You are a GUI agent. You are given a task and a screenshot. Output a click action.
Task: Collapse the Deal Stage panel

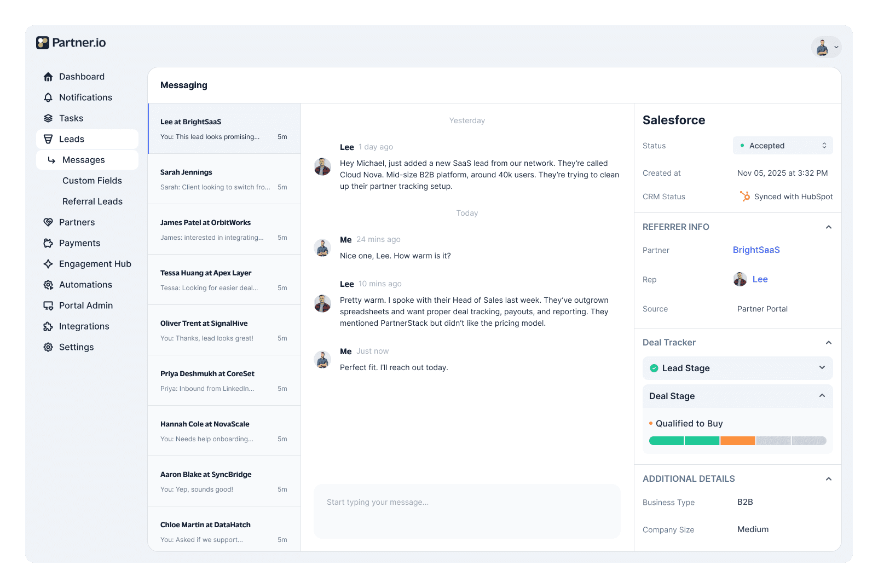tap(822, 396)
